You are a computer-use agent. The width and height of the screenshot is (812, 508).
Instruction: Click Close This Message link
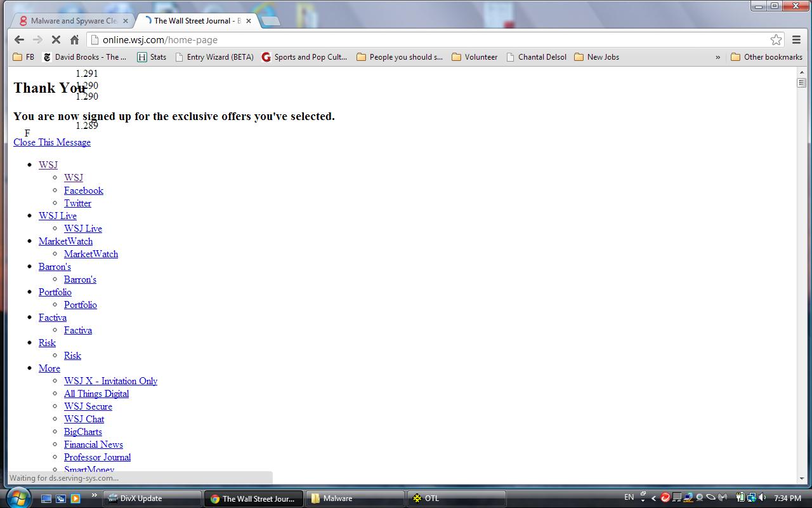(x=52, y=142)
